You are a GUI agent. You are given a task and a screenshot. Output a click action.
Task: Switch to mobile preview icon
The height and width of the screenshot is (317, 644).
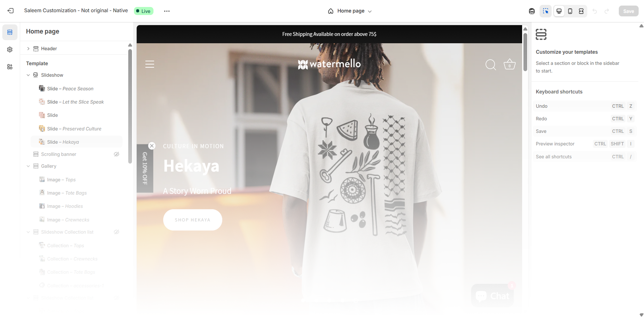click(x=570, y=11)
